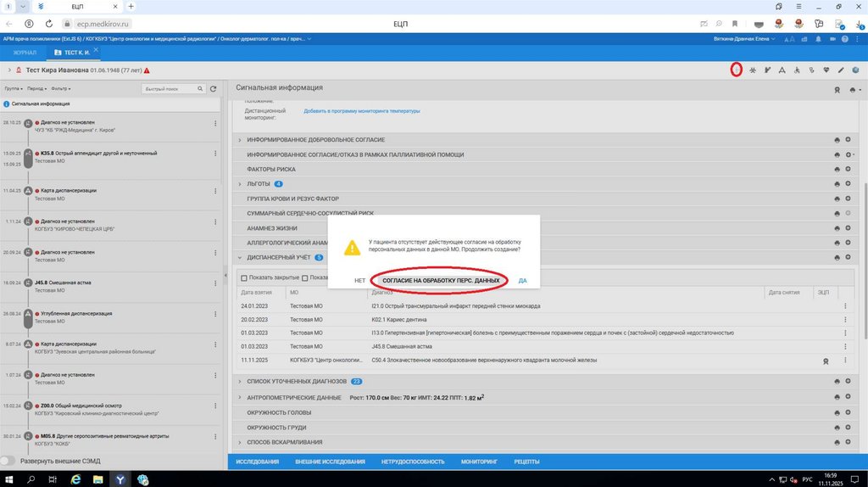Open the Внешние исследования tab

point(330,462)
